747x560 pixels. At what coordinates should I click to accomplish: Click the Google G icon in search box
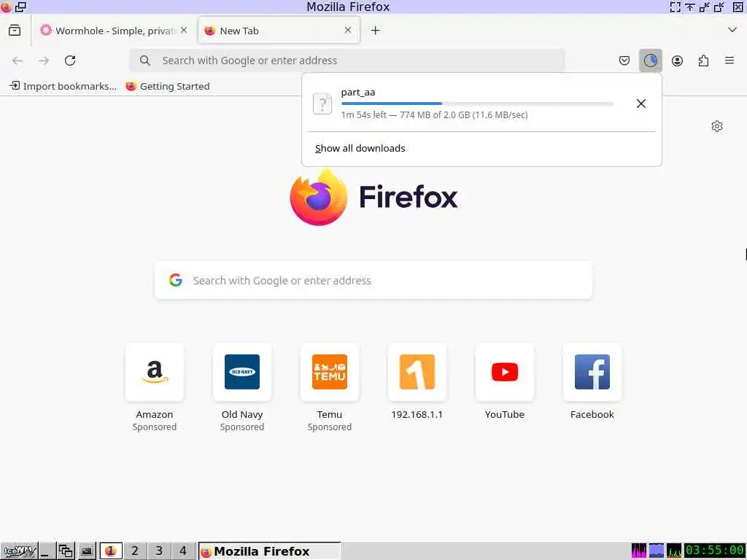tap(176, 280)
